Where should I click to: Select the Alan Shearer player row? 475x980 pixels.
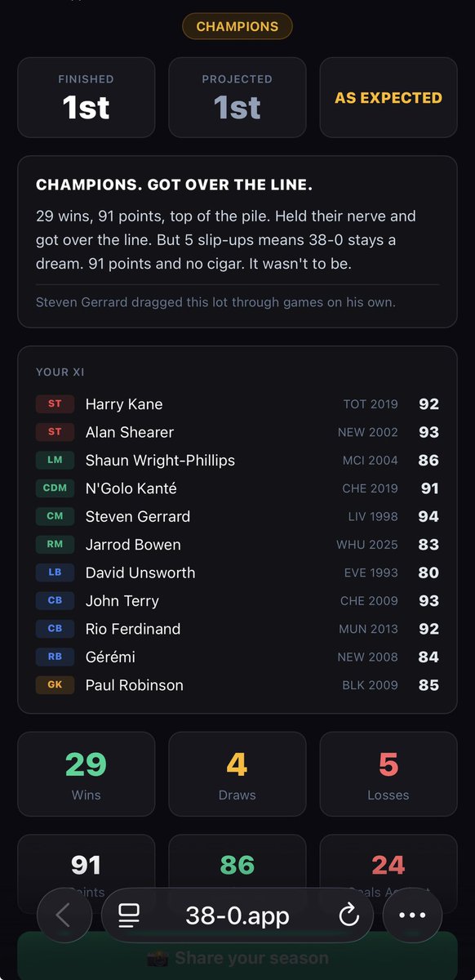237,432
